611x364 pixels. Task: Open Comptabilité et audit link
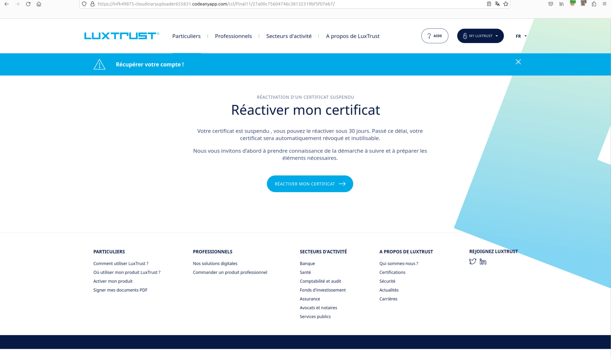click(x=320, y=281)
